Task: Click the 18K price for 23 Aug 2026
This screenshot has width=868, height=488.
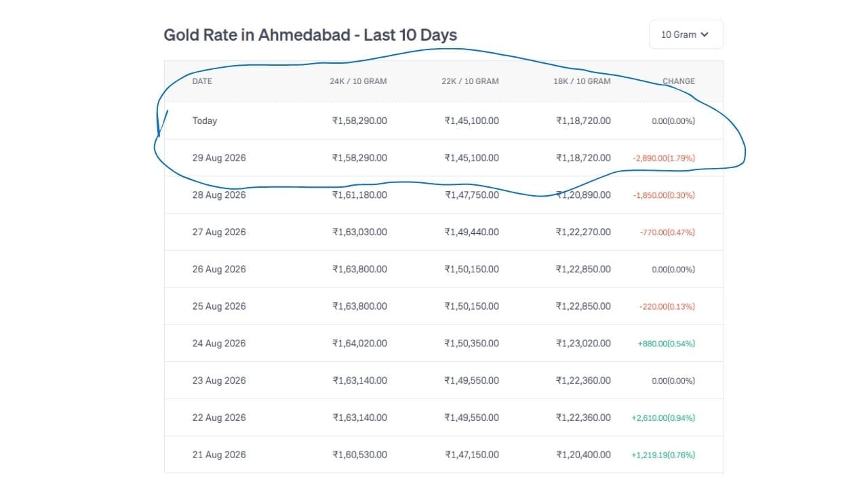Action: (583, 381)
